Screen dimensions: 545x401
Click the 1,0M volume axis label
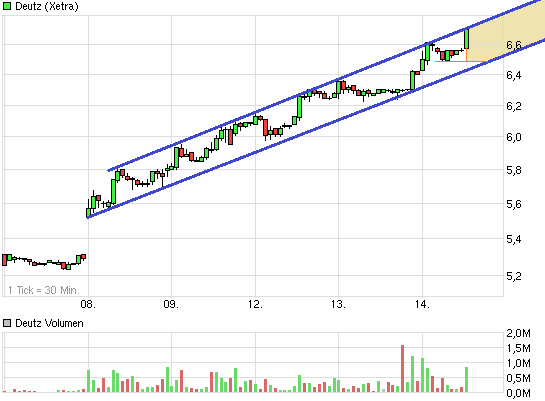[518, 363]
